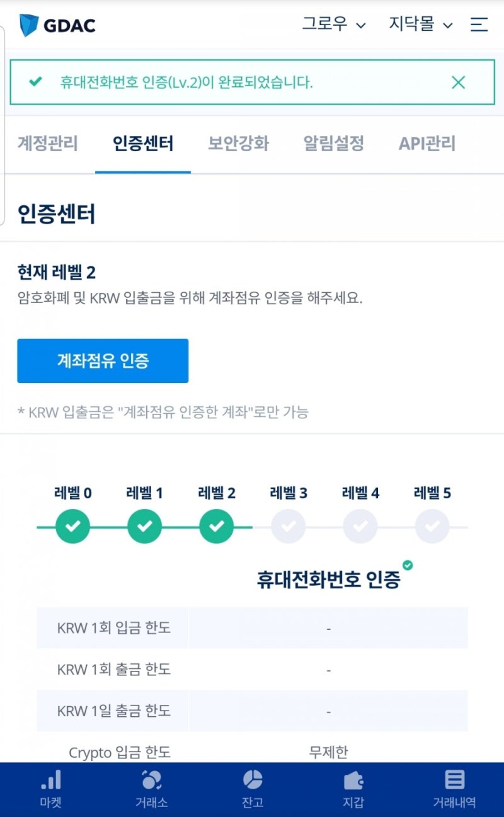Open the API관리 tab

[x=428, y=144]
